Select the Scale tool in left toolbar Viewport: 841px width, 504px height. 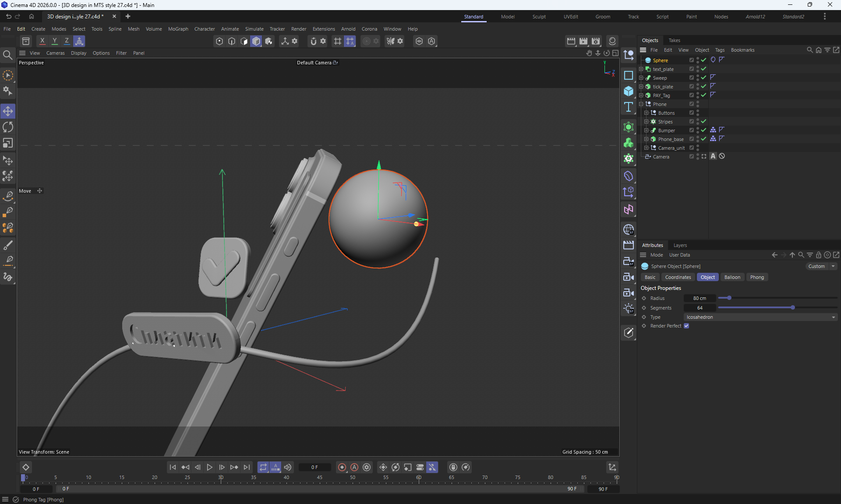coord(8,143)
